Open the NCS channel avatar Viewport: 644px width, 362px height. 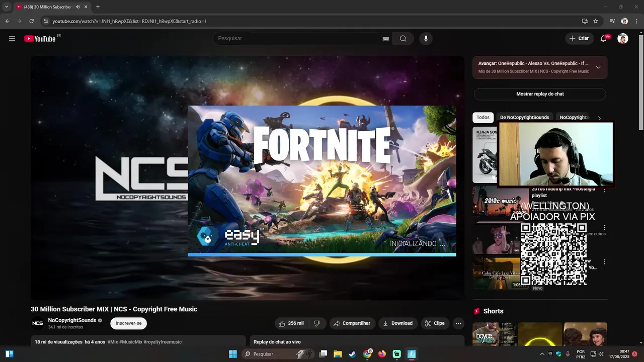pos(38,323)
